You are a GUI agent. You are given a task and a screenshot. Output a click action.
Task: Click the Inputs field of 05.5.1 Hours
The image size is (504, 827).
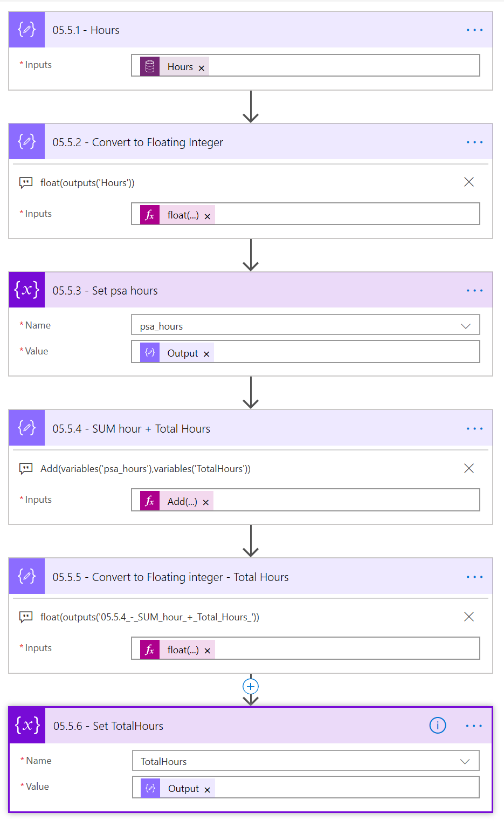(344, 66)
